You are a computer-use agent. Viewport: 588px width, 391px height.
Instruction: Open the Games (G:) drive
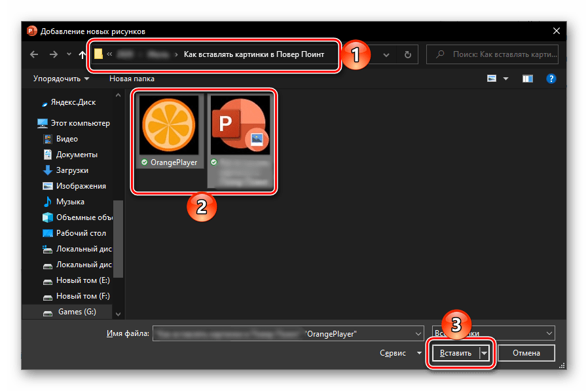coord(77,312)
